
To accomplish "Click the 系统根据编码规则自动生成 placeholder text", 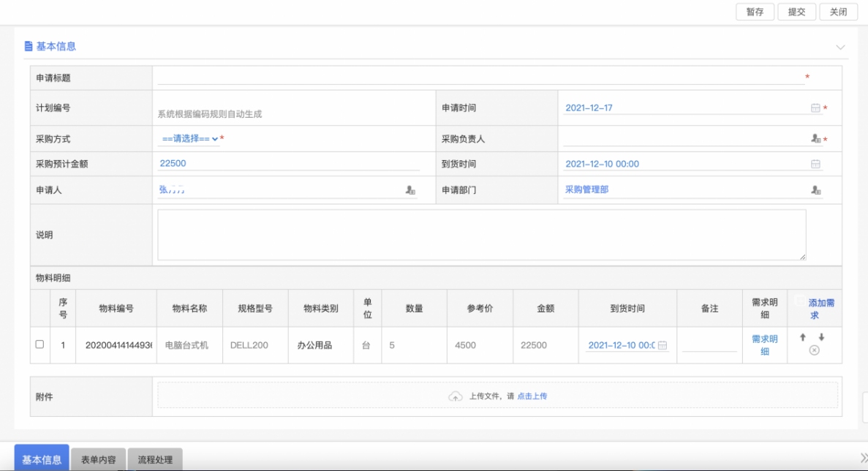I will click(x=210, y=114).
